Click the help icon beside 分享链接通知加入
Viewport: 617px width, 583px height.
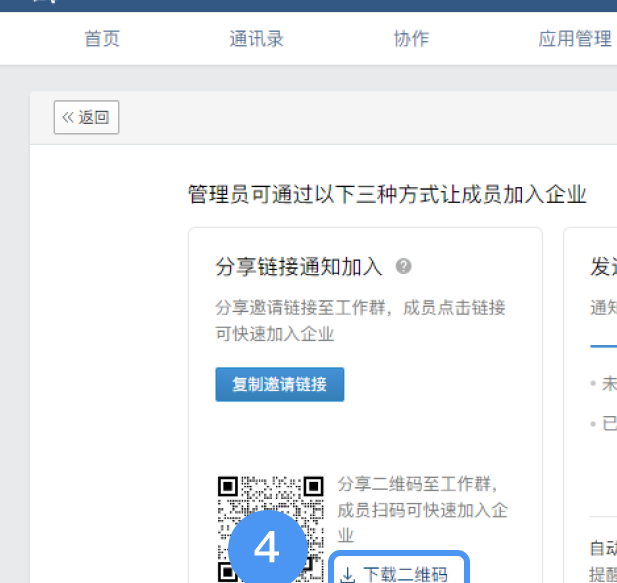(x=403, y=266)
